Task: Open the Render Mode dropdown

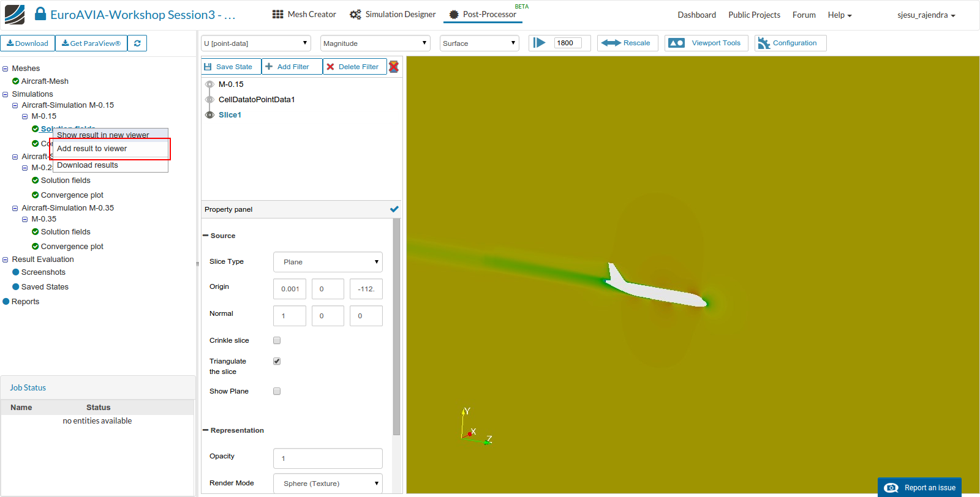Action: [328, 484]
